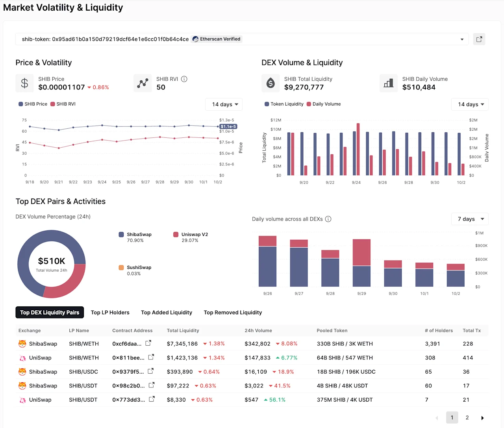Open external link for contract 0x98c2b0...

(x=152, y=385)
